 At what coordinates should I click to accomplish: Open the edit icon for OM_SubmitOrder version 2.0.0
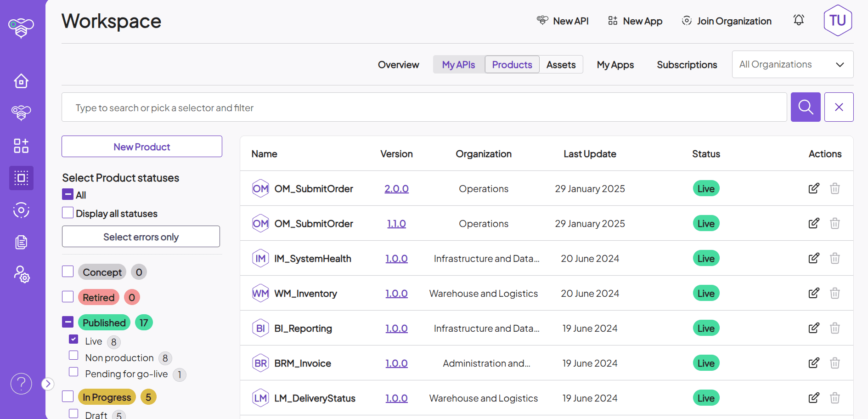[814, 188]
